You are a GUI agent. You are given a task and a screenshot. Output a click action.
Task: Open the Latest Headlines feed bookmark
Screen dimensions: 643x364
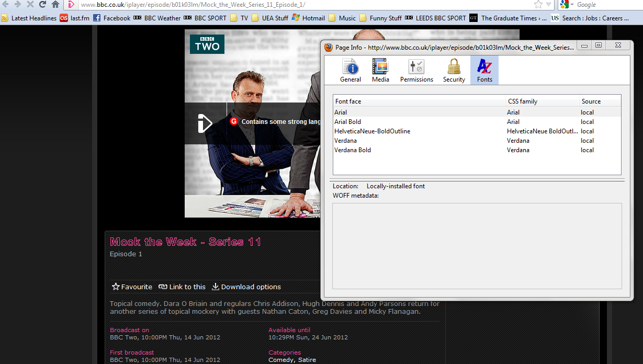pyautogui.click(x=29, y=18)
